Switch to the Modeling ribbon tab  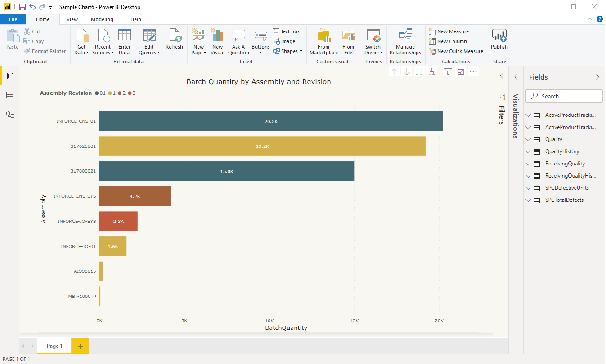click(102, 19)
